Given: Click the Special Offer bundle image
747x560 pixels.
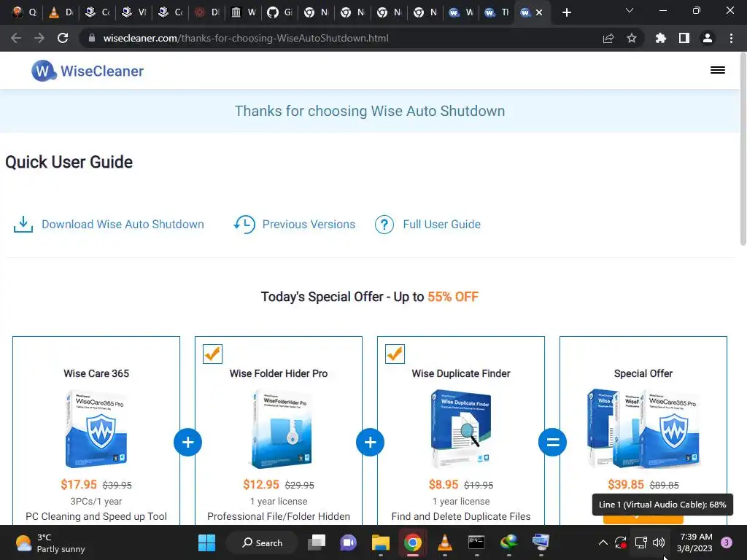Looking at the screenshot, I should [643, 428].
